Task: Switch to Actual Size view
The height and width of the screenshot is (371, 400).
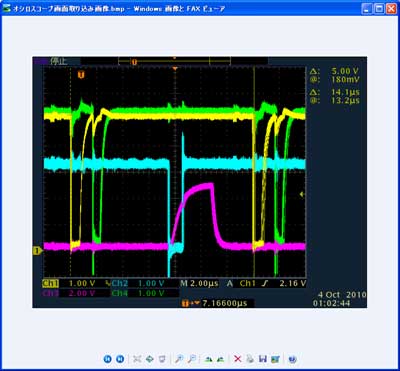Action: (149, 359)
